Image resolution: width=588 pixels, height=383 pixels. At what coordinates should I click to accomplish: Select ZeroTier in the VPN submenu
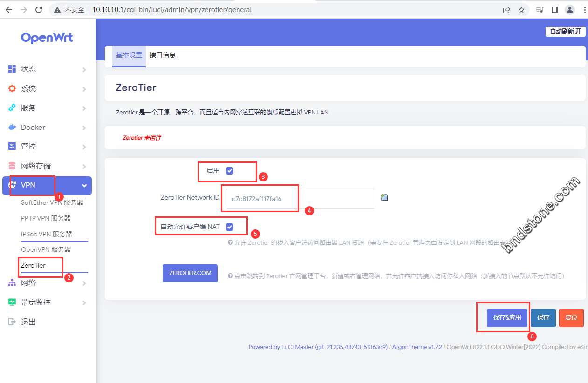[x=34, y=265]
